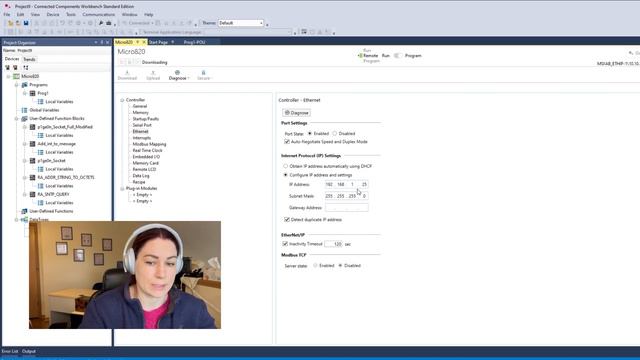Select Modbus TCP Server state Enabled

click(x=315, y=265)
